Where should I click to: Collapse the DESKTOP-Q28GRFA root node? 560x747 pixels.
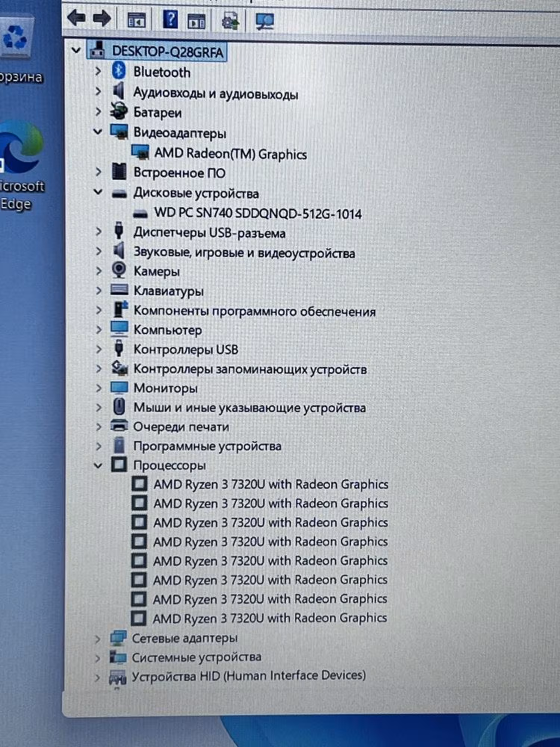pyautogui.click(x=76, y=50)
